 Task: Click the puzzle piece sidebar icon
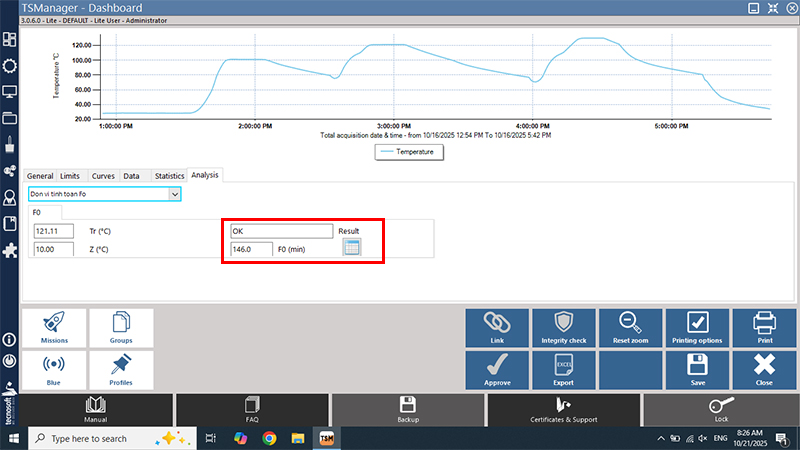(10, 248)
